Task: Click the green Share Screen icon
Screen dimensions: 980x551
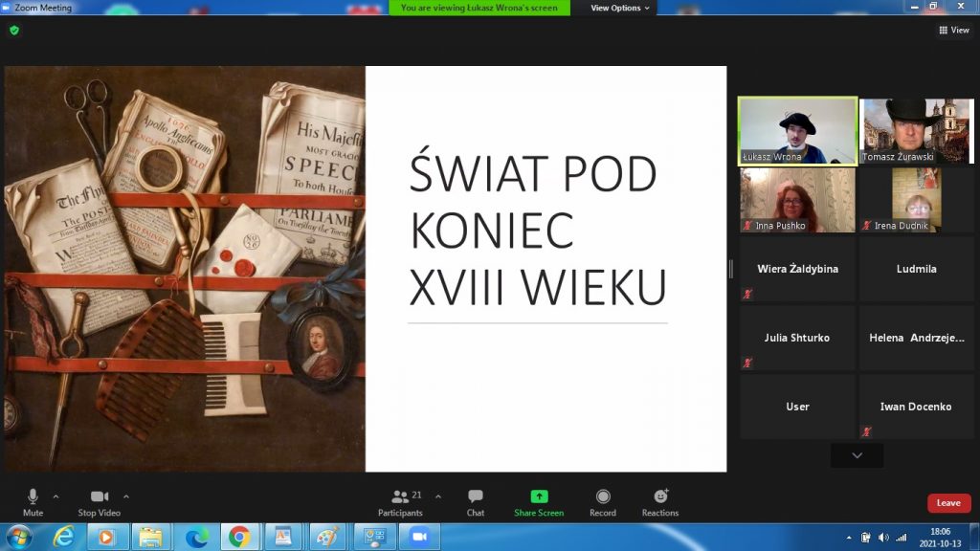Action: (539, 496)
